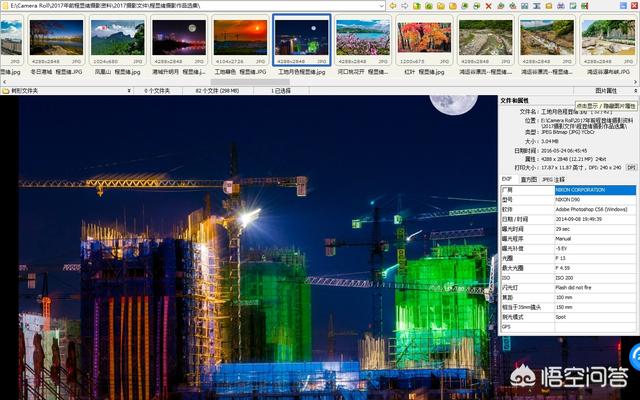Click the blue minimize-to-tray icon in toolbar
This screenshot has height=400, width=640.
point(623,6)
